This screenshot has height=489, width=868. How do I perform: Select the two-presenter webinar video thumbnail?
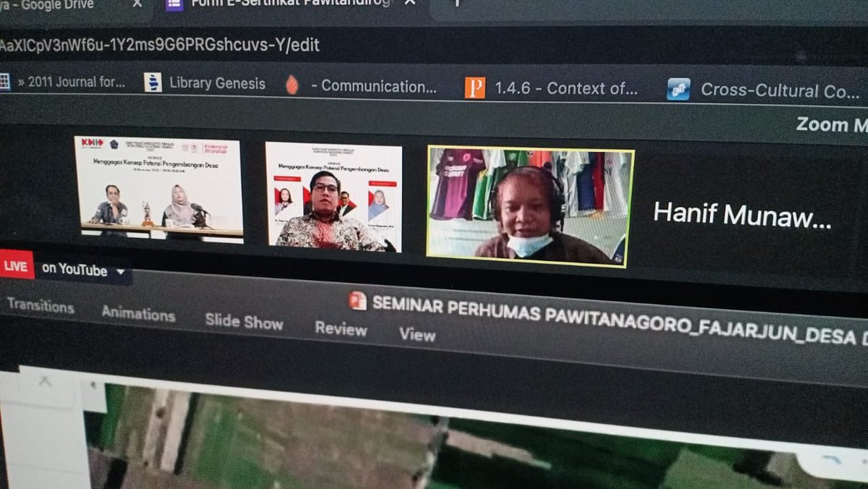(x=158, y=189)
